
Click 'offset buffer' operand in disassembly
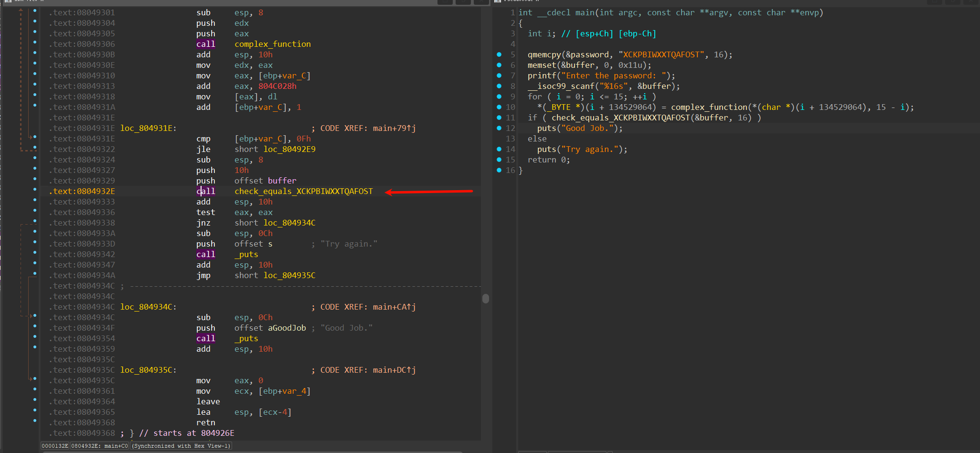tap(266, 181)
